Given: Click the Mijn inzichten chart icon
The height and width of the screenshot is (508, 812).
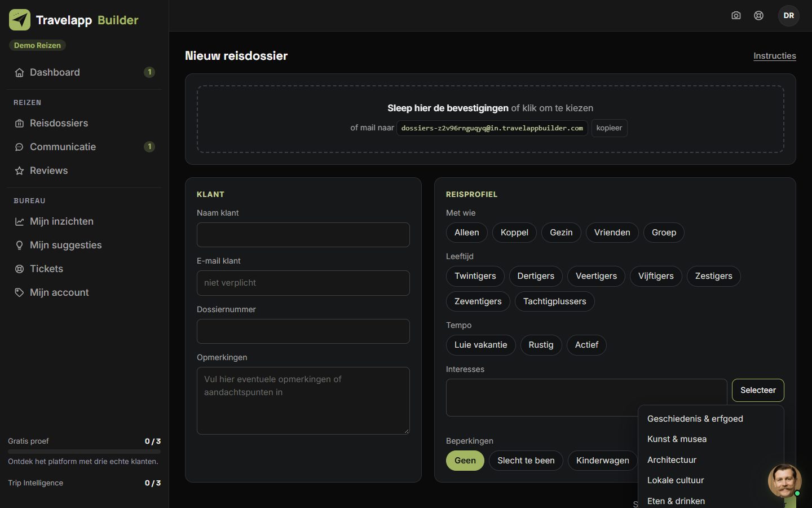Looking at the screenshot, I should point(19,221).
